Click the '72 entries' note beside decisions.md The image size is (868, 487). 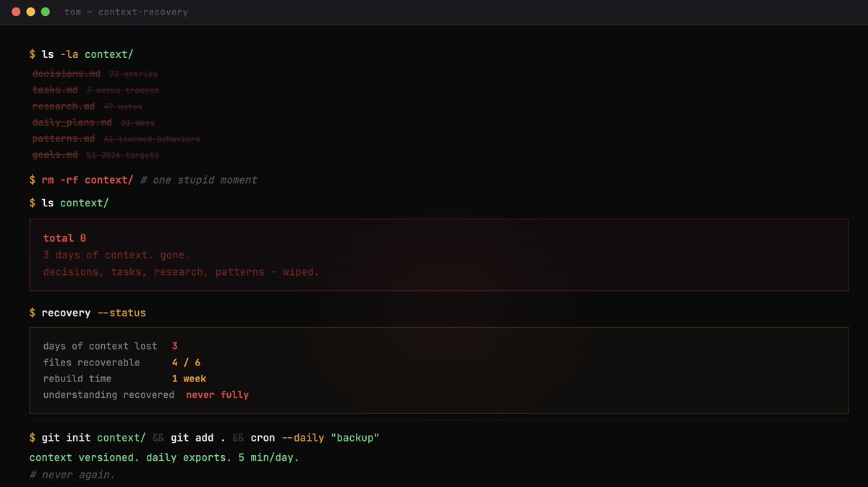tap(133, 74)
